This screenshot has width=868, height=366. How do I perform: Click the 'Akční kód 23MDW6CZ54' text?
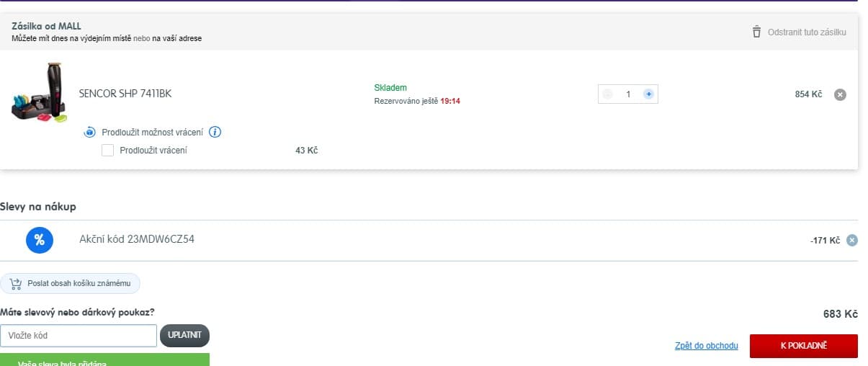(137, 239)
